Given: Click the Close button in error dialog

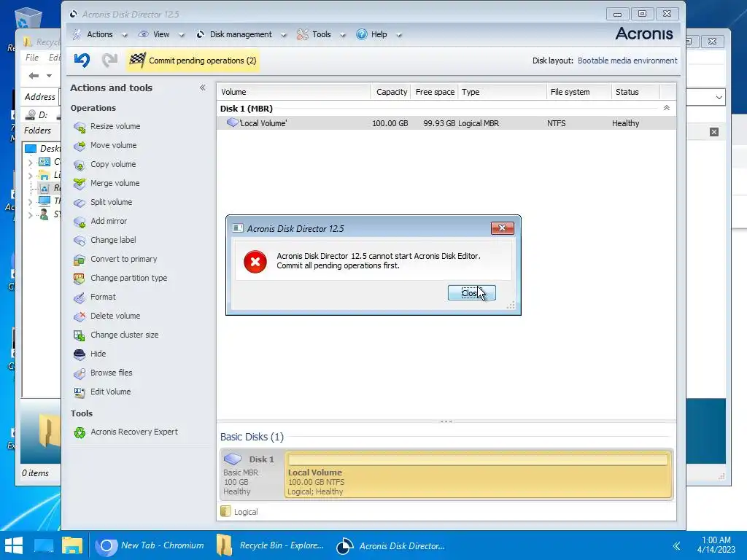Looking at the screenshot, I should [472, 293].
